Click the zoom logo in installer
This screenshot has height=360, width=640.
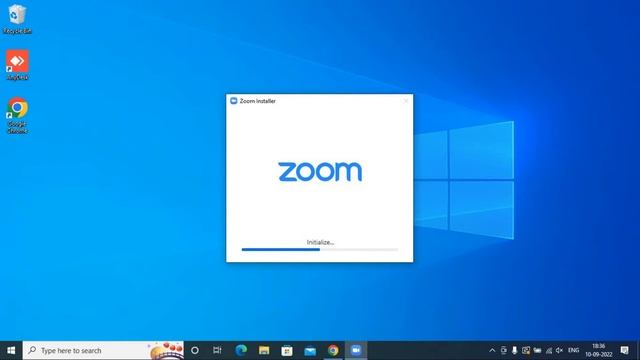(320, 171)
